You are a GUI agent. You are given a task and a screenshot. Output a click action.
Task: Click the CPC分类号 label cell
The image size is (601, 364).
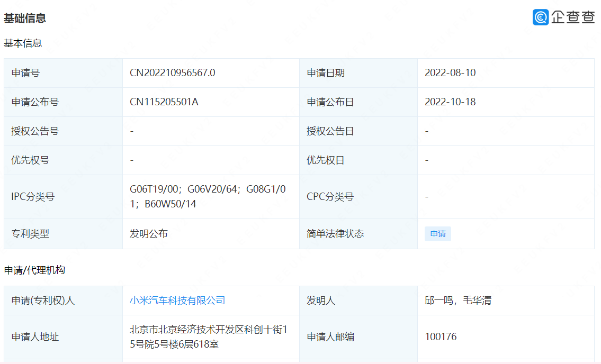point(358,197)
